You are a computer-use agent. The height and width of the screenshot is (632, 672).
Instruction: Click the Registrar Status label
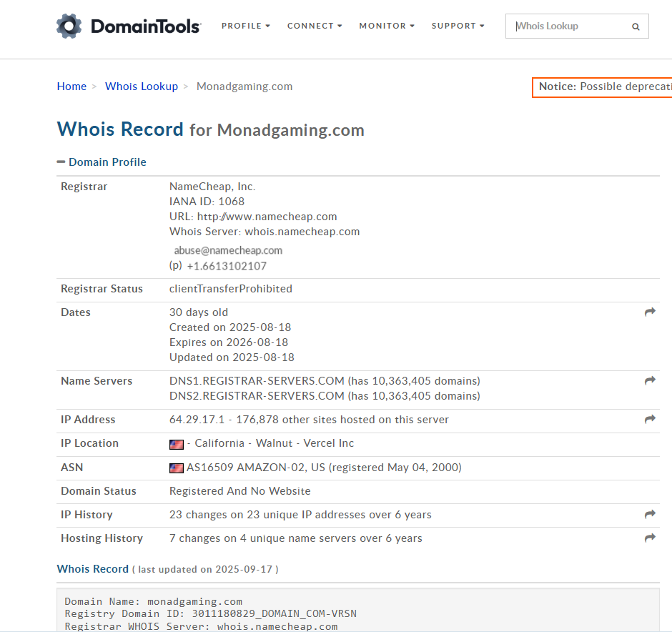coord(102,288)
